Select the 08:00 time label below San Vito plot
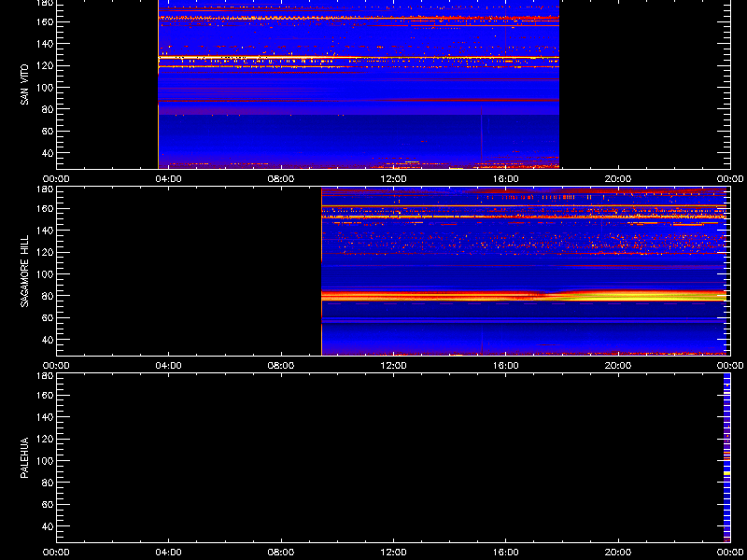 pos(281,179)
